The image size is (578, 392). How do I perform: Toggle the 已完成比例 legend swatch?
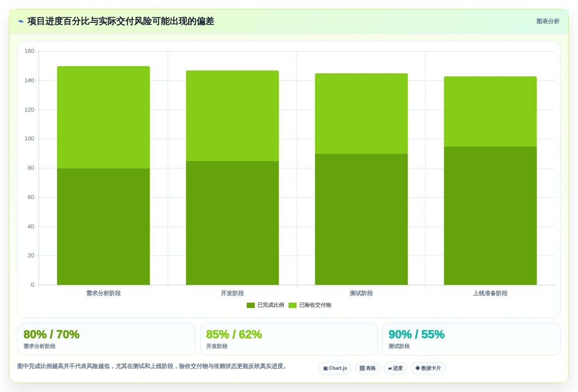click(251, 305)
